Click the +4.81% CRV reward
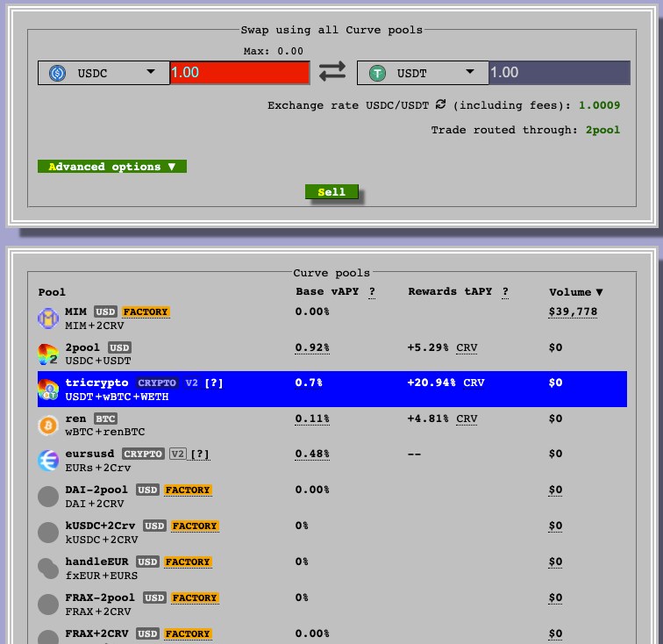This screenshot has width=663, height=644. 442,419
